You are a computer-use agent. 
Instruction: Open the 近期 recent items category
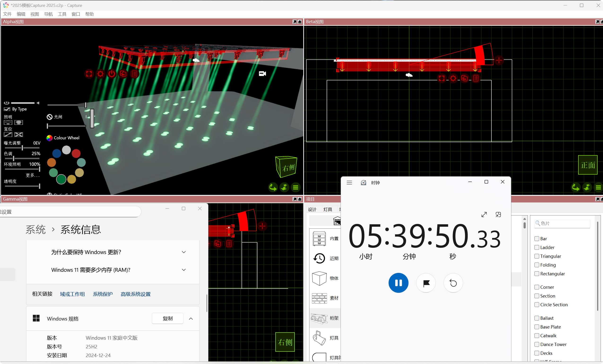[x=325, y=258]
